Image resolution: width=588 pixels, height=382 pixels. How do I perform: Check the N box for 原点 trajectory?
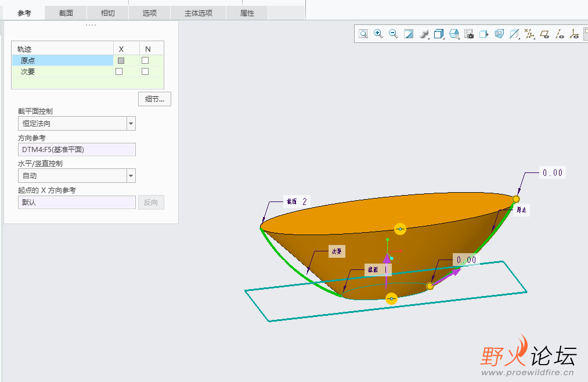145,60
